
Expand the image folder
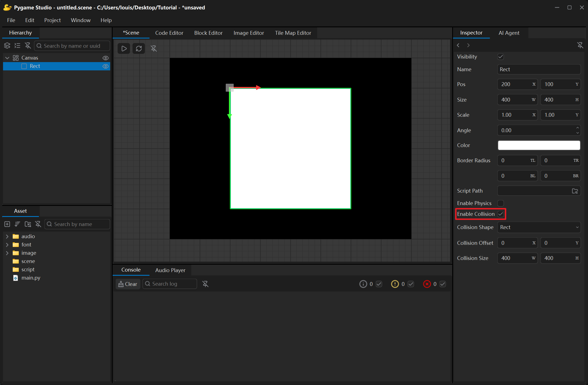[x=7, y=253]
